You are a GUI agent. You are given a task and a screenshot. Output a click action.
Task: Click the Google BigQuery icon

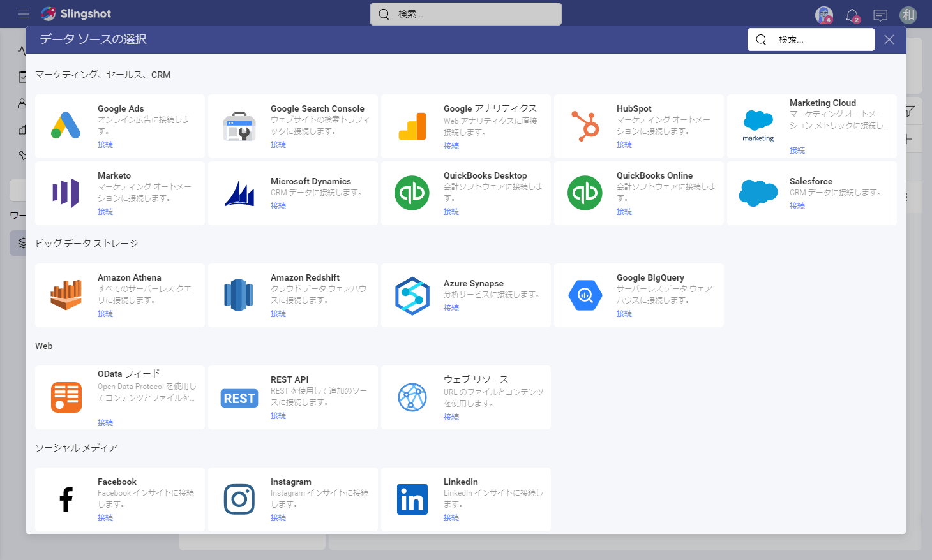(585, 295)
